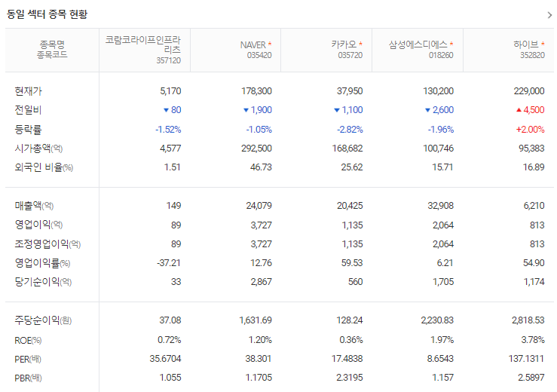Open sector stocks detail chevron arrow
This screenshot has height=392, width=557.
pos(549,15)
